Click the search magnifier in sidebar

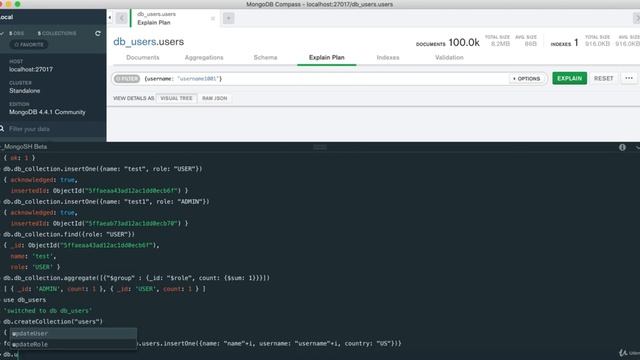pos(2,129)
